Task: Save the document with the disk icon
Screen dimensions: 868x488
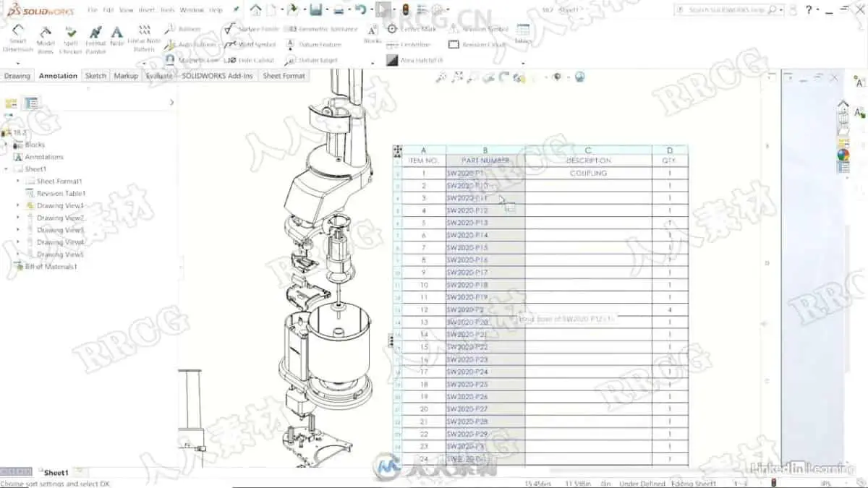Action: pyautogui.click(x=315, y=10)
